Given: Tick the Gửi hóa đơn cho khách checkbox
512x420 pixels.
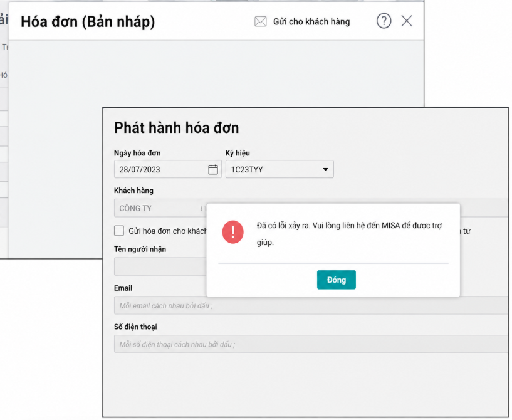Looking at the screenshot, I should coord(119,231).
